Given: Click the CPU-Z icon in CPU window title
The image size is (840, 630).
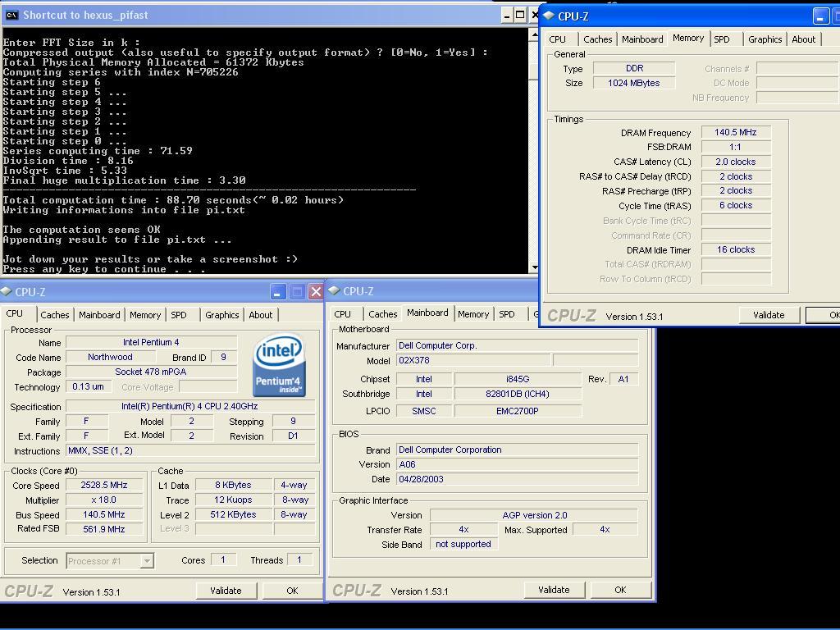Looking at the screenshot, I should click(x=7, y=291).
